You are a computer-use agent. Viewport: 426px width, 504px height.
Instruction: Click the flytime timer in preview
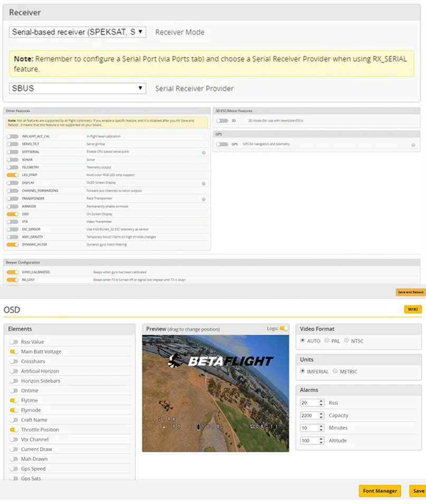263,426
